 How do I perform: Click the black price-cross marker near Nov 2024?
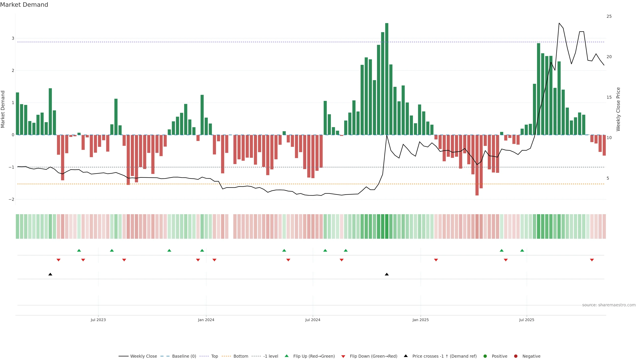[387, 274]
